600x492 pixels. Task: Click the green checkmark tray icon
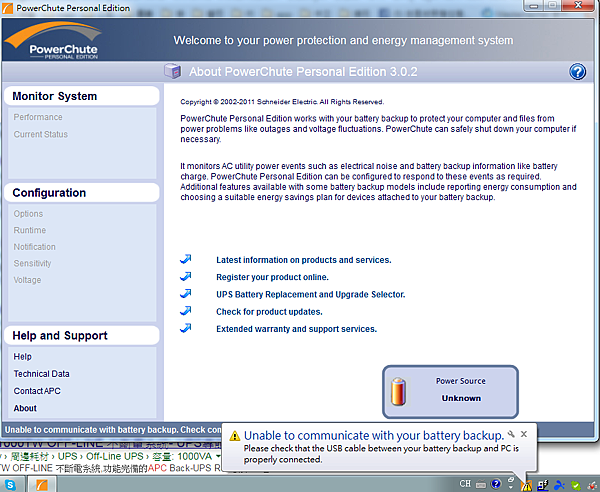click(x=576, y=485)
